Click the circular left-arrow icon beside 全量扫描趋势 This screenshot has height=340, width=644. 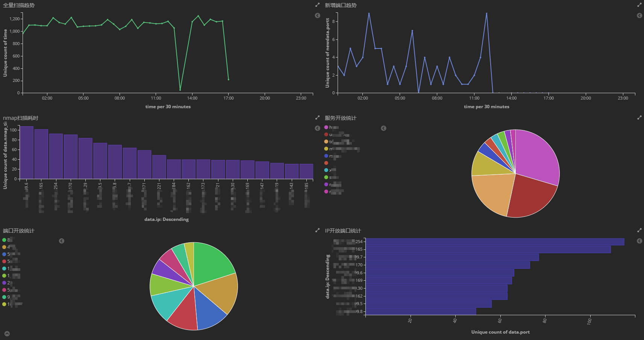317,15
